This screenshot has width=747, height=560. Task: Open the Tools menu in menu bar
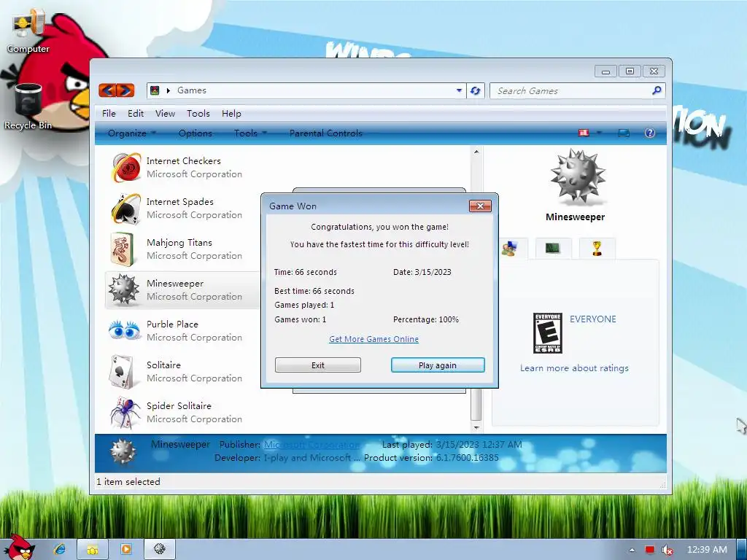(x=198, y=113)
